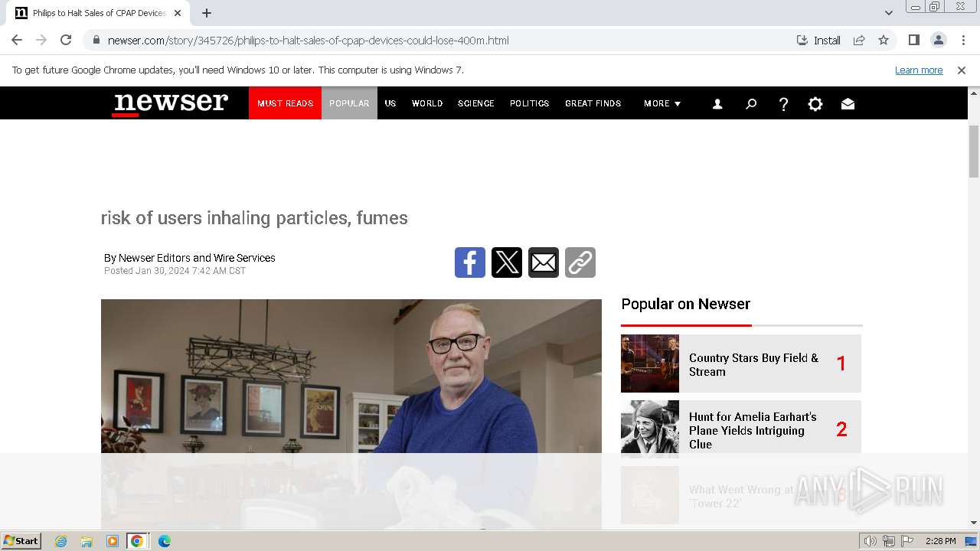The image size is (980, 551).
Task: Dismiss the Chrome update notification bar
Action: tap(962, 70)
